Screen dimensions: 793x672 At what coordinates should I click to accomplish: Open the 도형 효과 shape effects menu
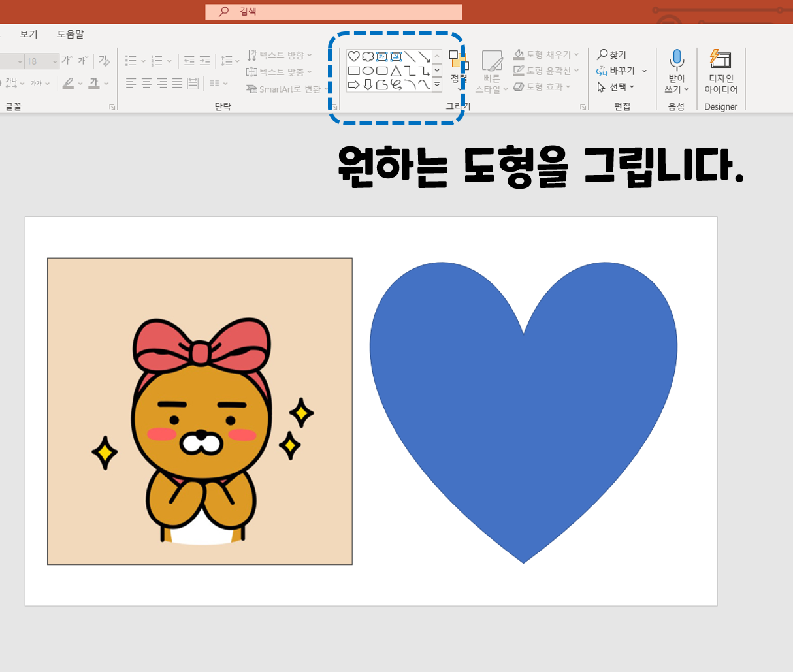click(x=542, y=86)
